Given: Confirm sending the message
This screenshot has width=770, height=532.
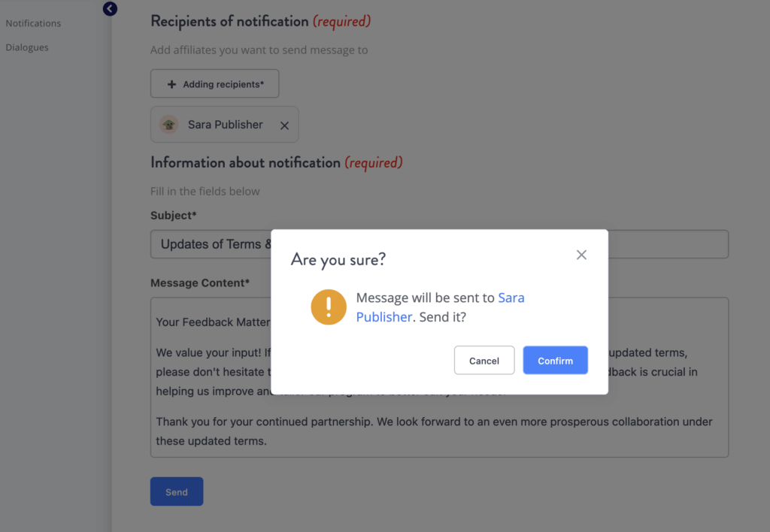Looking at the screenshot, I should point(555,360).
